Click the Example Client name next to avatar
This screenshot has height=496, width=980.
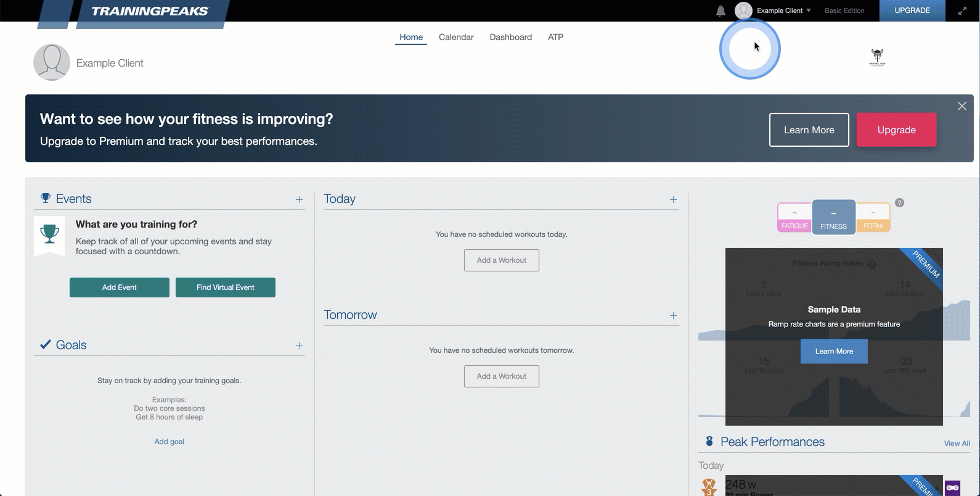(x=110, y=63)
